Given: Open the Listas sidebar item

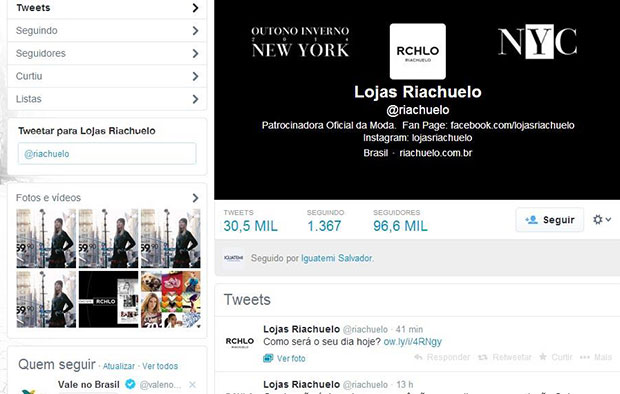Looking at the screenshot, I should [107, 99].
